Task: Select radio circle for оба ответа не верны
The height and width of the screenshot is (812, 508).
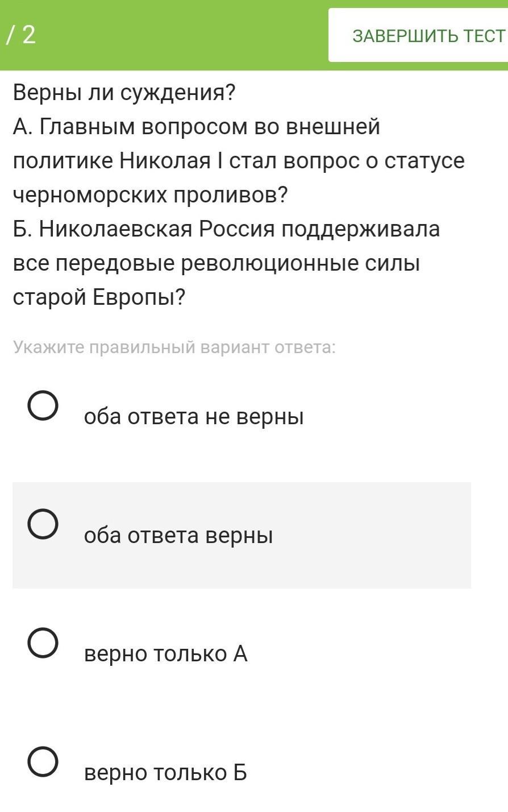Action: coord(43,405)
